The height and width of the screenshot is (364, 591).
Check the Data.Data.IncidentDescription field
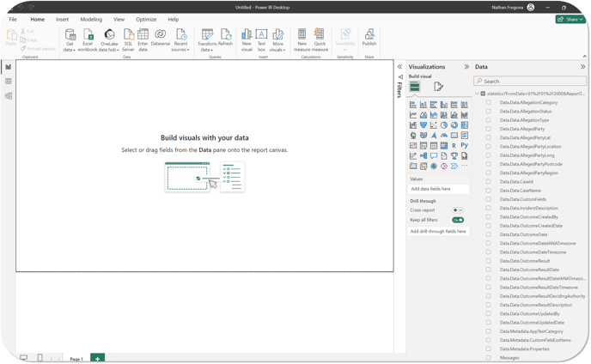point(489,208)
